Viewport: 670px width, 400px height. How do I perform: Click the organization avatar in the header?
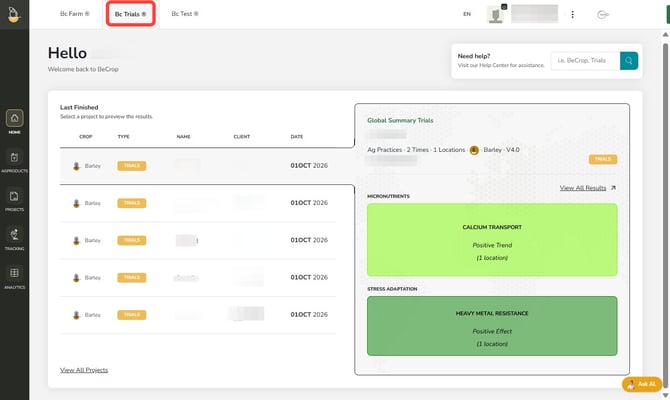click(x=496, y=15)
